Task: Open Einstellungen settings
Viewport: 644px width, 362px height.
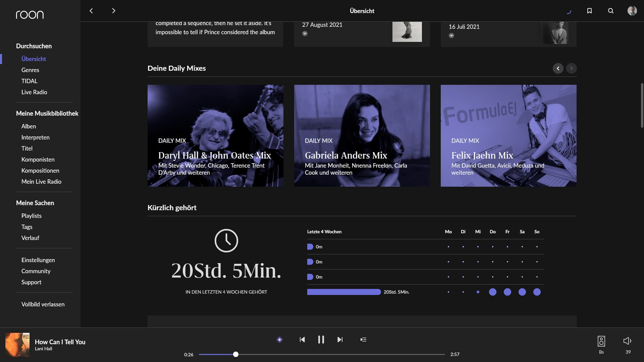Action: coord(38,260)
